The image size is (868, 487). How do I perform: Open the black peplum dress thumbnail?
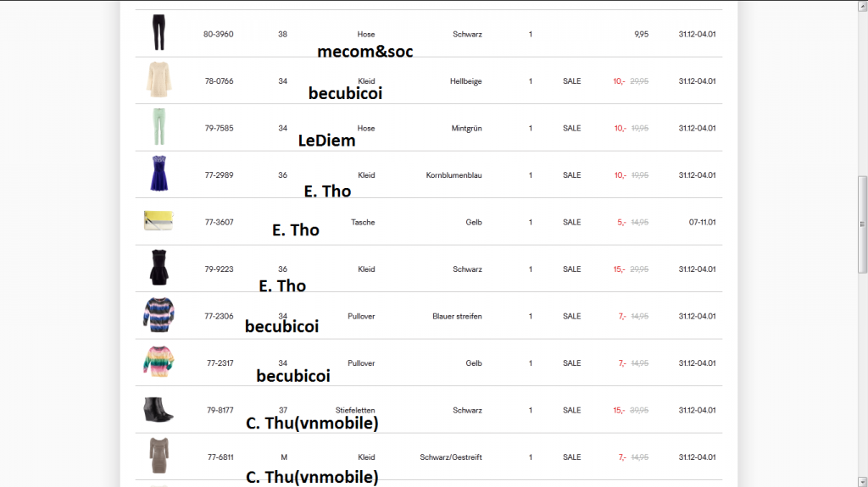(x=159, y=268)
